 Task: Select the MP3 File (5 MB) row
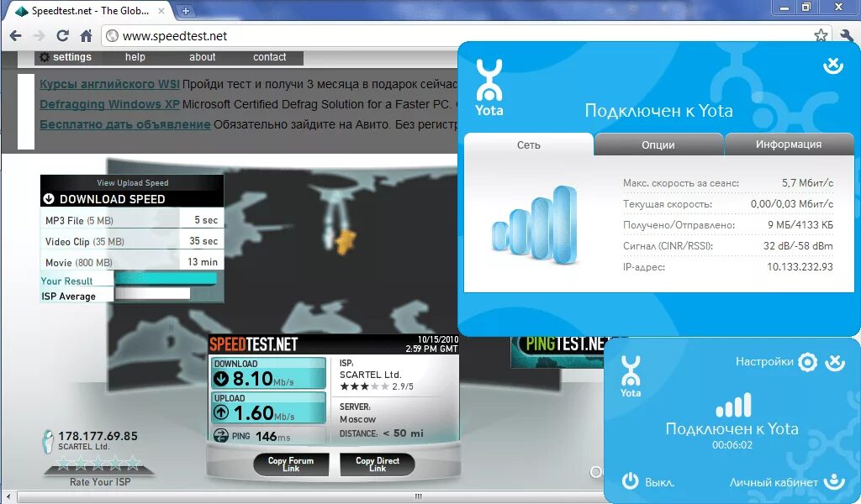pos(132,220)
